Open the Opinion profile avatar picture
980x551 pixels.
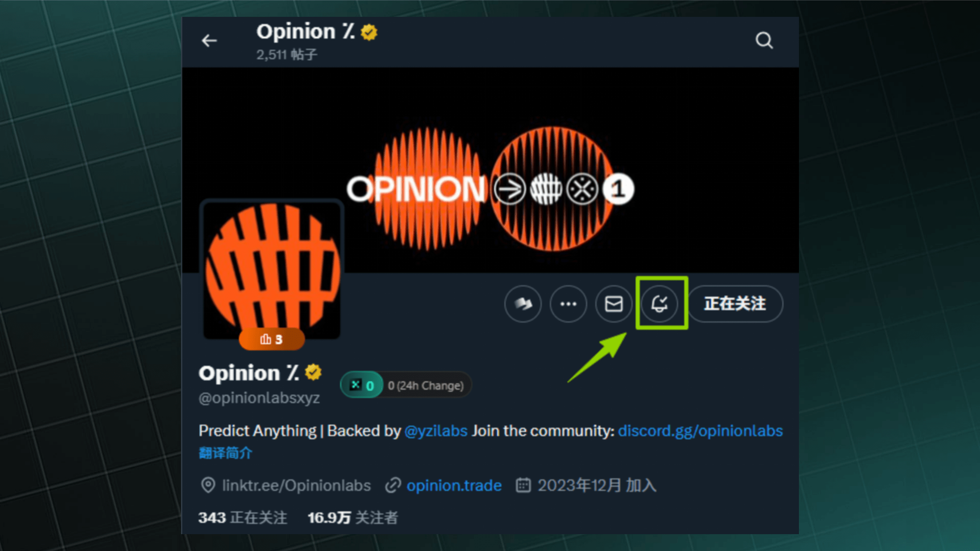[x=272, y=270]
